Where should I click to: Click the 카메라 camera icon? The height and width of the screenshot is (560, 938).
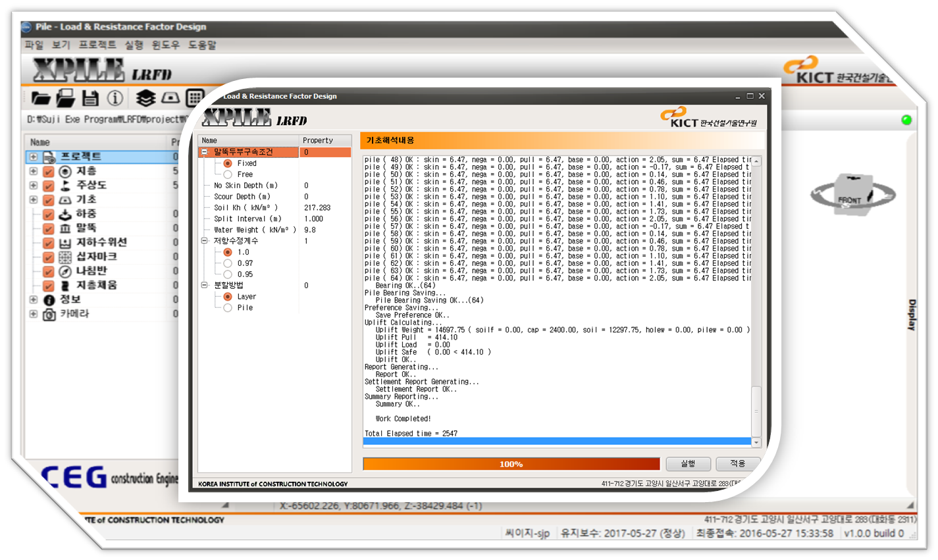pyautogui.click(x=49, y=315)
